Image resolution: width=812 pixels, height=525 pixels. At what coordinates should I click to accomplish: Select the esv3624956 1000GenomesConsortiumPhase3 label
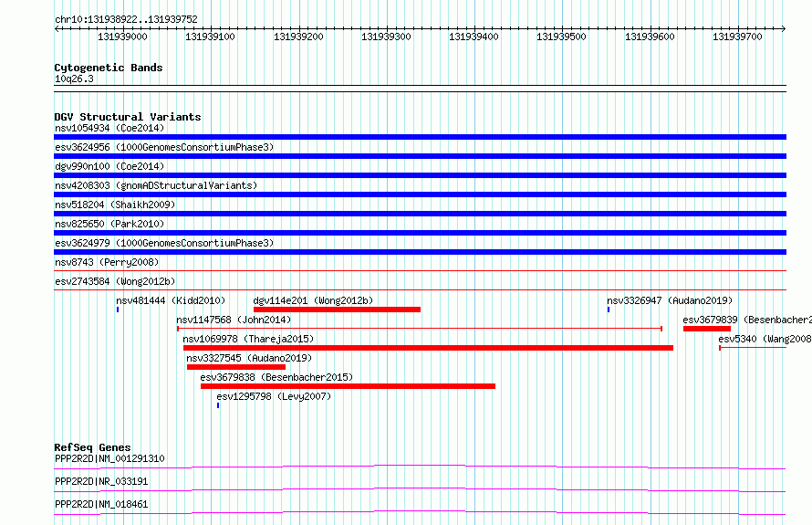(164, 147)
